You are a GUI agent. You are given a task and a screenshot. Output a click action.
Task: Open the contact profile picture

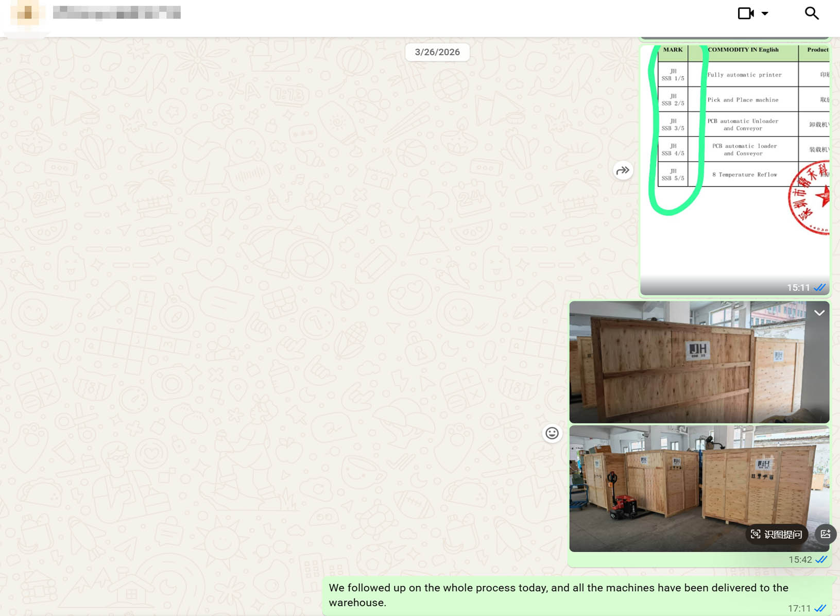(x=27, y=13)
